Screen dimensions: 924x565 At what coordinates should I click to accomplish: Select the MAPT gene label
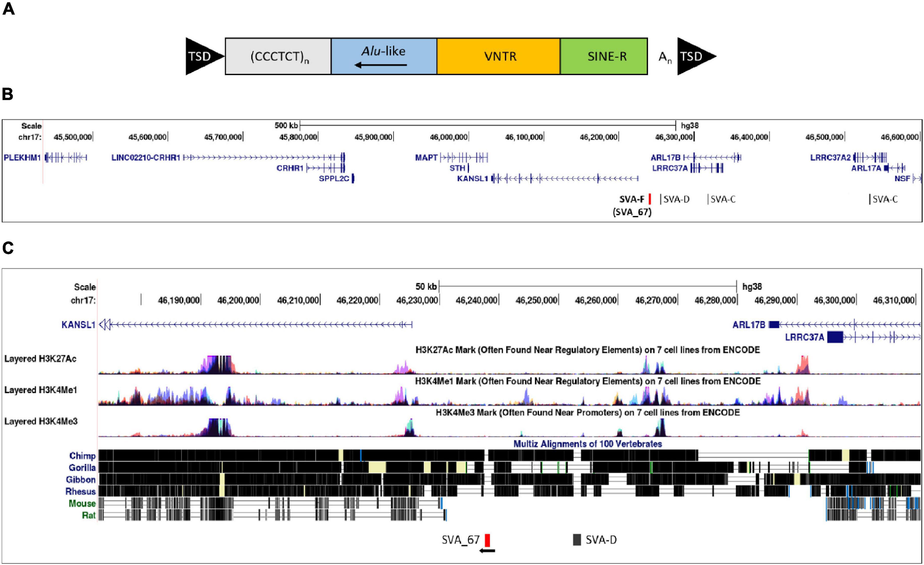point(426,157)
